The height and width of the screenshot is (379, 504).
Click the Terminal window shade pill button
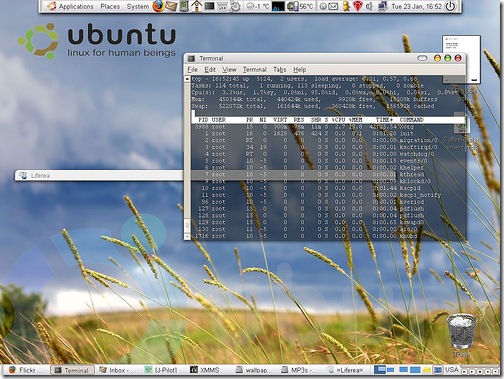tap(422, 58)
